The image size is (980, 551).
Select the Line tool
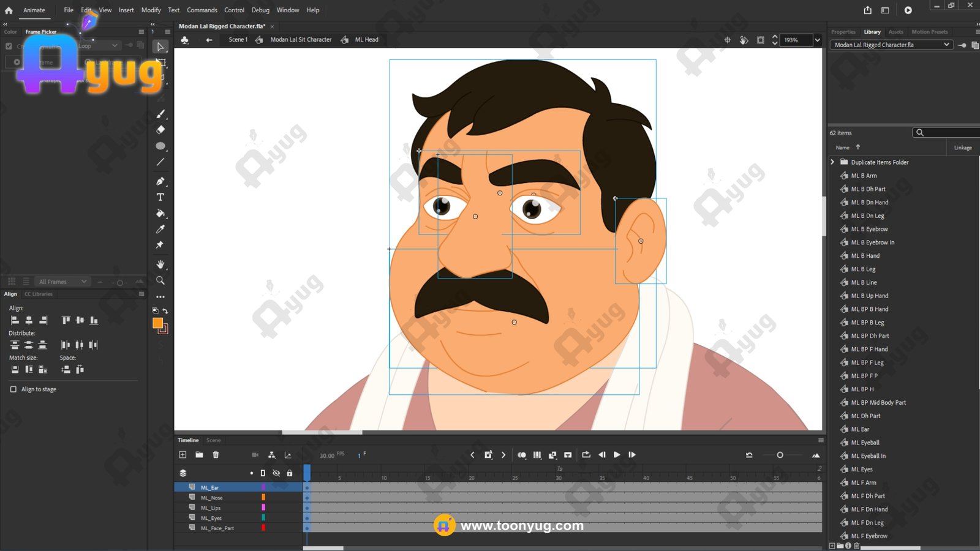(160, 162)
